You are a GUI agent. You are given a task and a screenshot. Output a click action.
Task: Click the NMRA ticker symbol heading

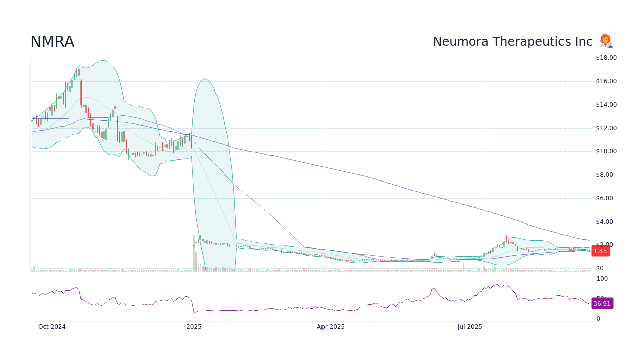pos(52,42)
